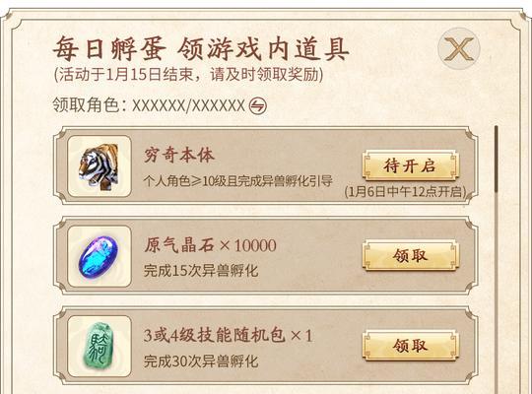Select the 3或4级技能随机包 ×1 title

click(x=228, y=336)
